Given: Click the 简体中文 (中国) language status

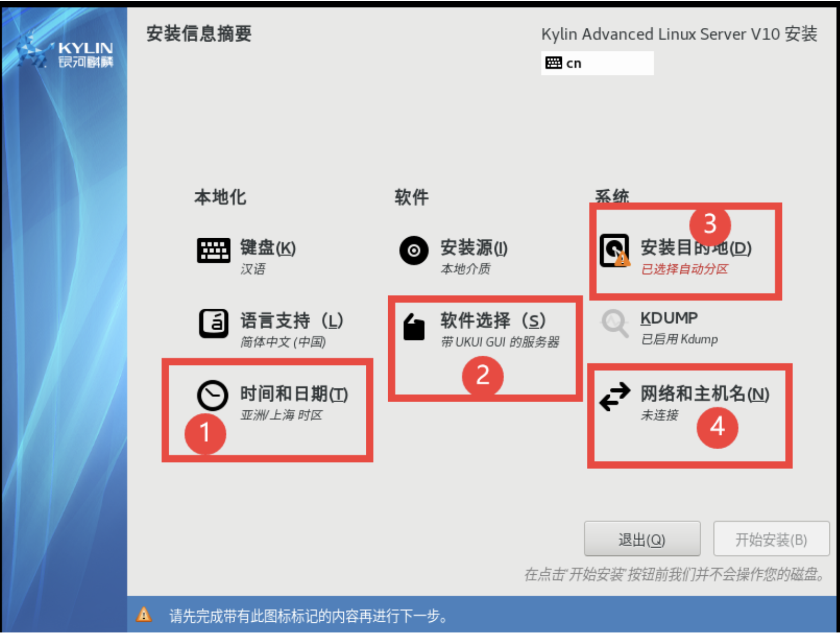Looking at the screenshot, I should point(282,342).
